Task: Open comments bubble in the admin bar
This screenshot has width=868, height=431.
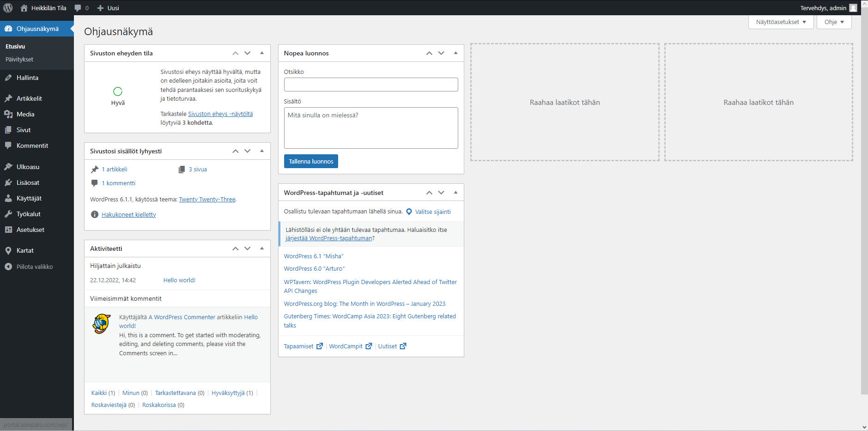Action: pos(78,8)
